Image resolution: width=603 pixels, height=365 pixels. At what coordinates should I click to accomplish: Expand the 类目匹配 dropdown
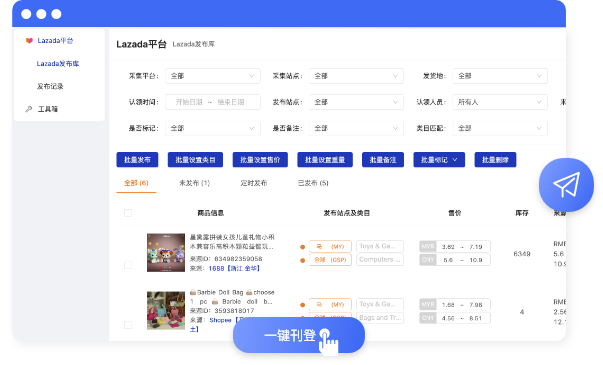(500, 128)
